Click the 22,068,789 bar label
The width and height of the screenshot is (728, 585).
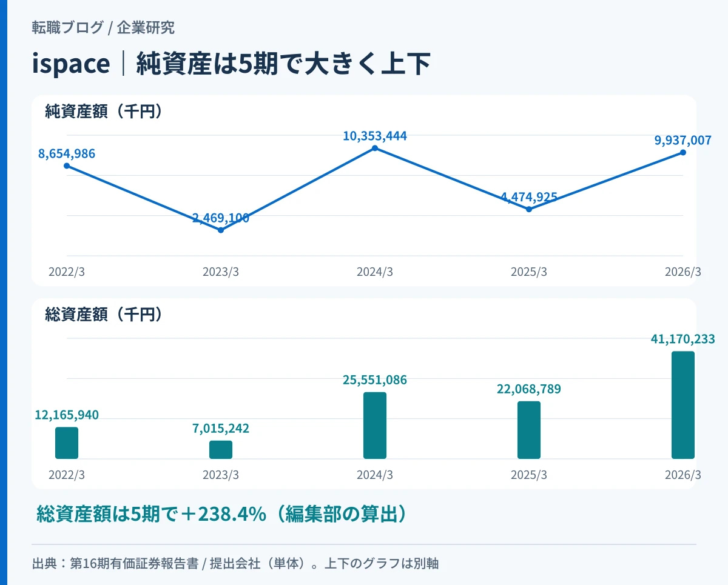point(529,389)
